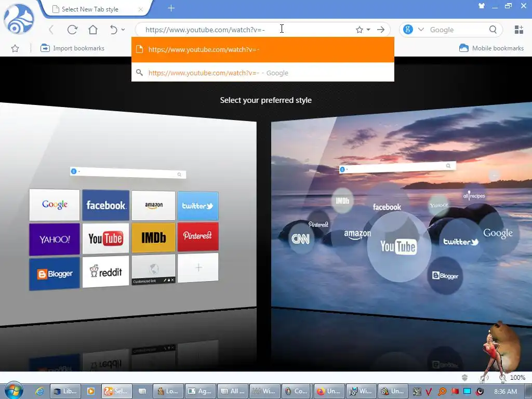Expand the bookmark star dropdown arrow
532x399 pixels.
click(x=368, y=30)
